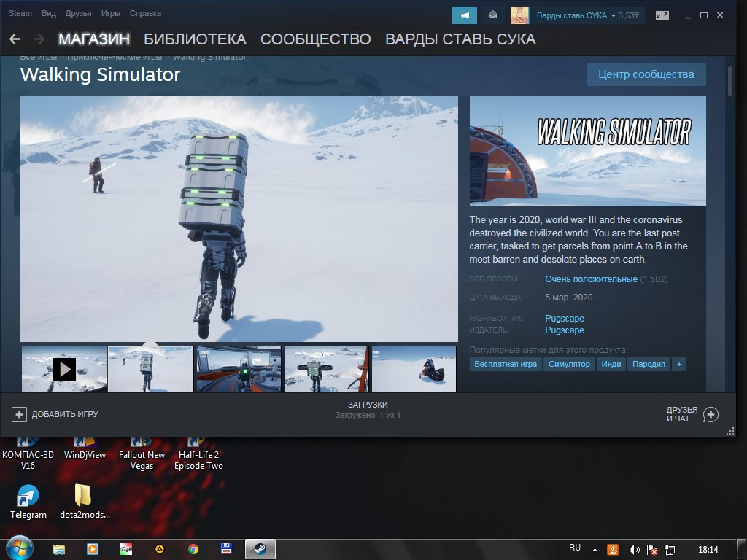Click the store page vertical scrollbar
The image size is (747, 560).
pyautogui.click(x=729, y=82)
